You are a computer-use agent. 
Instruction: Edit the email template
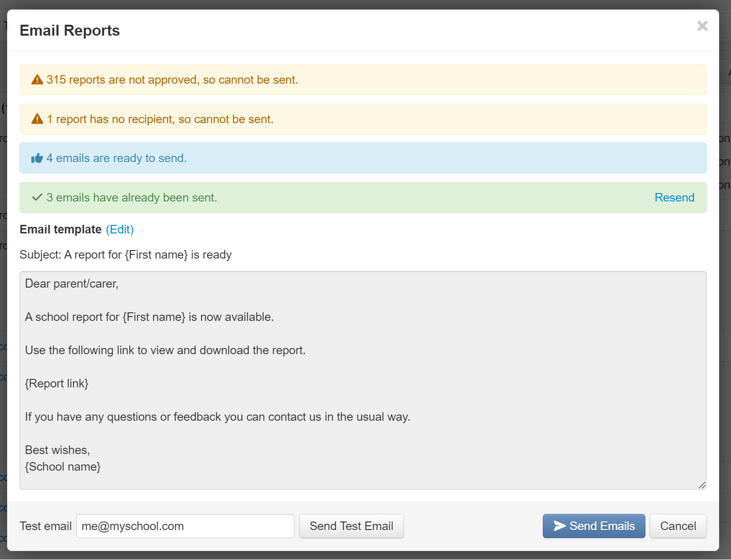(x=120, y=230)
